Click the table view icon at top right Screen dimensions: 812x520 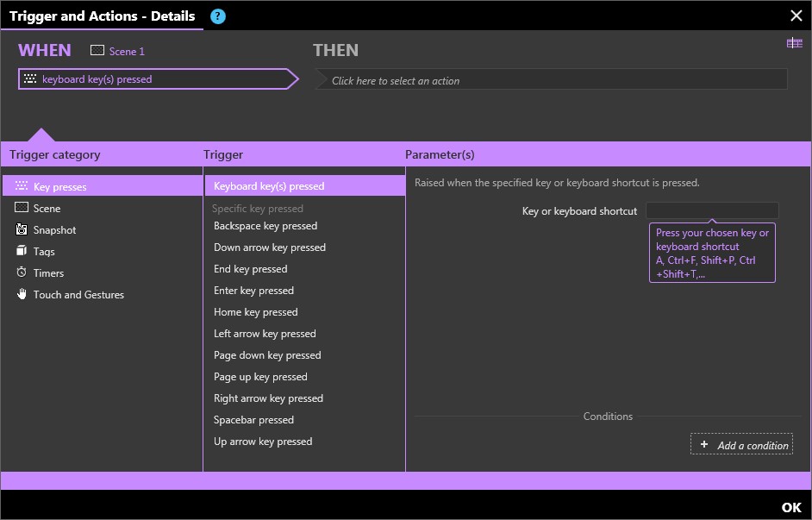(x=794, y=43)
